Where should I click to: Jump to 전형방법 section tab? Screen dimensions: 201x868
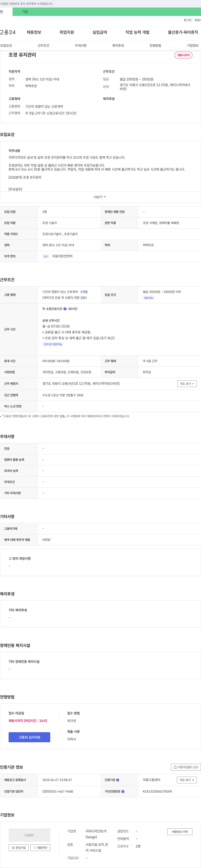coord(155,45)
